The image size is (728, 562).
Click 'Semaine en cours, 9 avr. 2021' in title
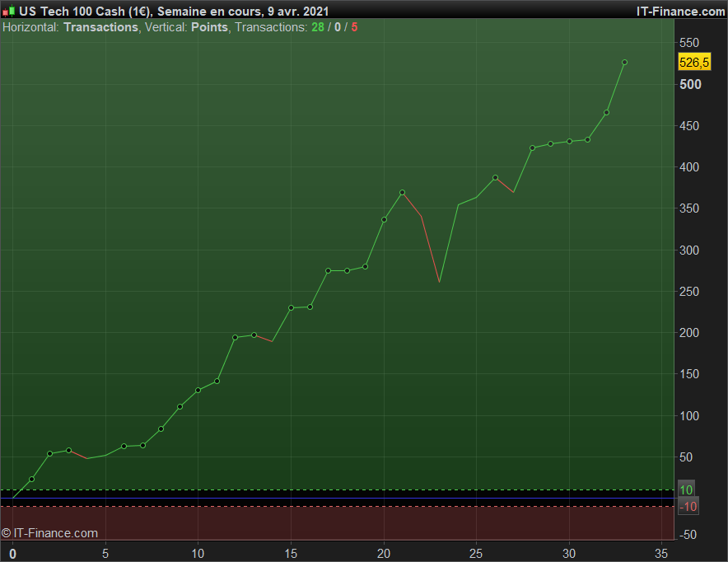point(243,12)
